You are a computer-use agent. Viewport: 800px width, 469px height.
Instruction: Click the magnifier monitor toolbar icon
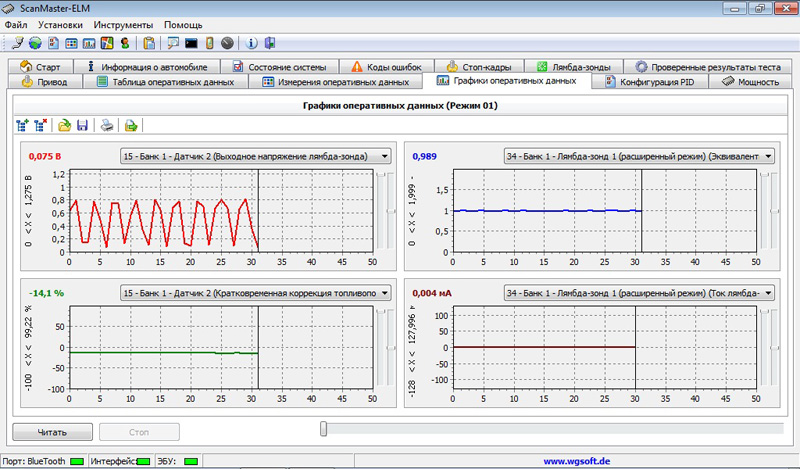(173, 43)
